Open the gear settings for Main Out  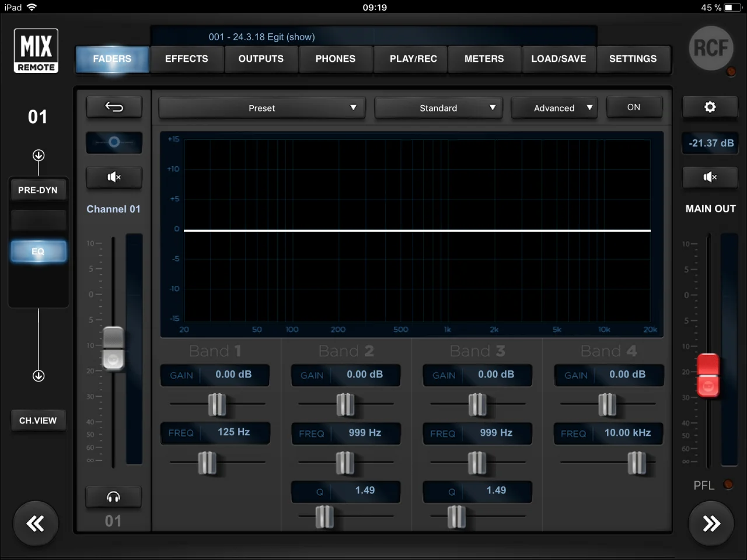[710, 107]
